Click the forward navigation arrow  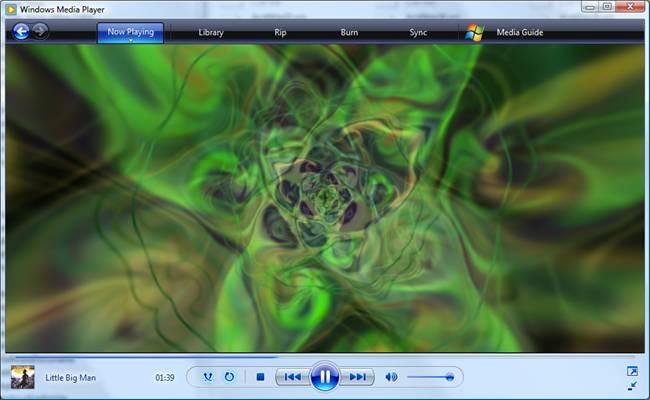click(40, 31)
